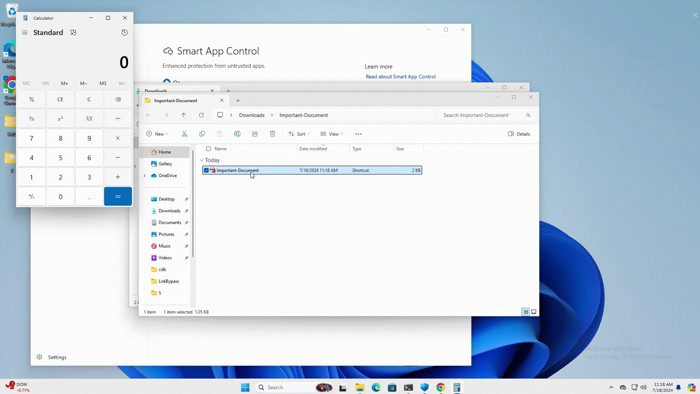This screenshot has width=700, height=394.
Task: Click the Rename icon in Explorer toolbar
Action: pyautogui.click(x=237, y=134)
